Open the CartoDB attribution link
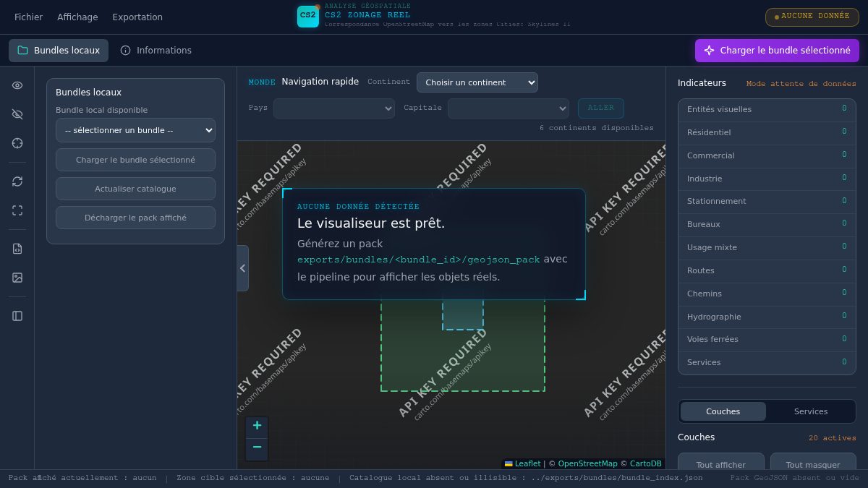Viewport: 868px width, 488px height. (645, 464)
